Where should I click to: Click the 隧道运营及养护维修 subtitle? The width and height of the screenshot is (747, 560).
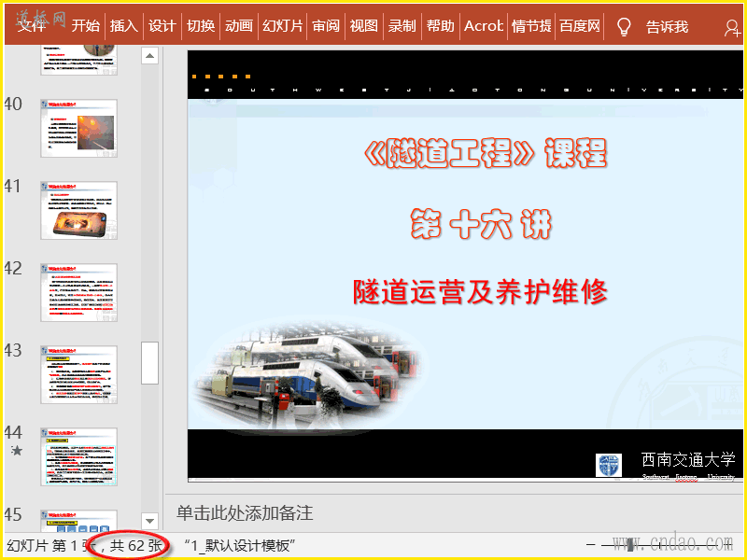tap(480, 291)
